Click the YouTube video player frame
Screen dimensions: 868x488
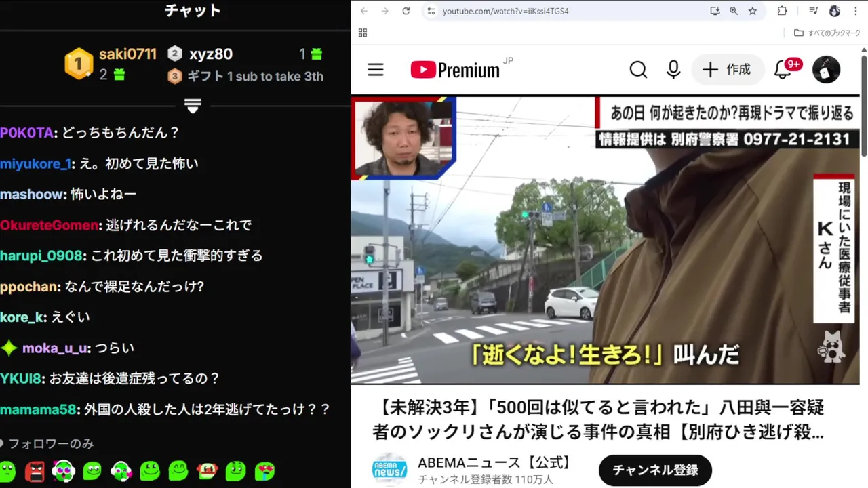click(x=605, y=239)
